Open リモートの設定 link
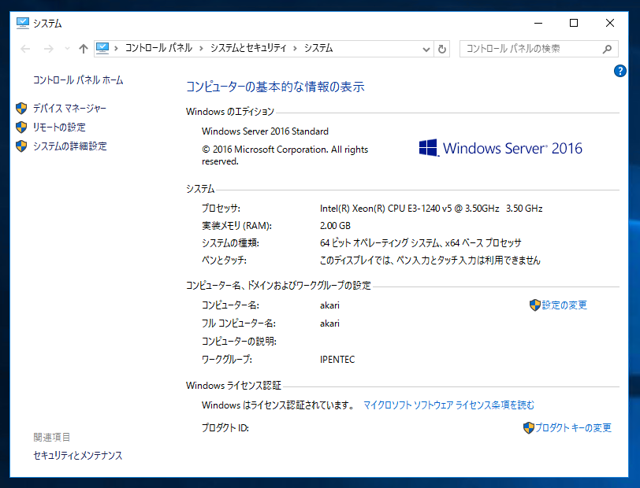The height and width of the screenshot is (488, 640). click(x=59, y=127)
